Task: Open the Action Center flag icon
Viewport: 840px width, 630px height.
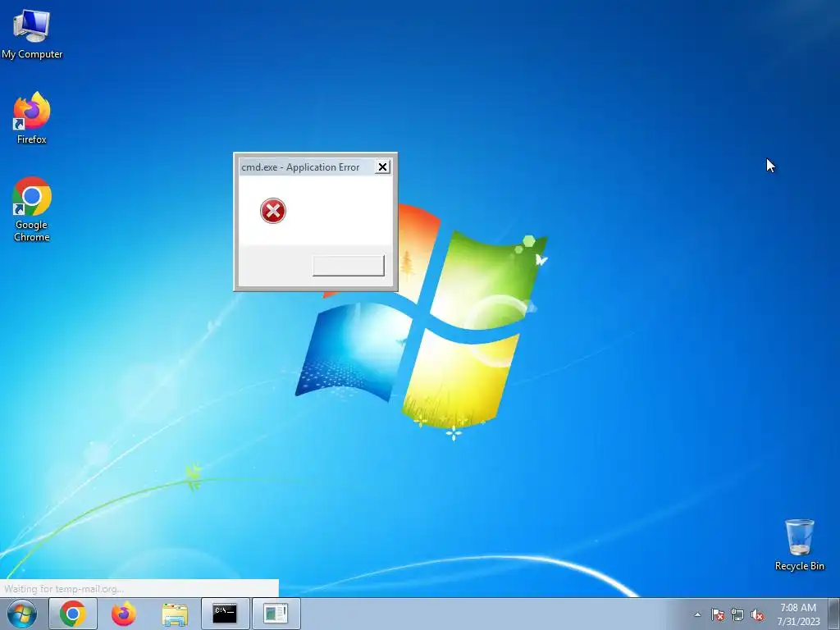Action: [x=718, y=615]
